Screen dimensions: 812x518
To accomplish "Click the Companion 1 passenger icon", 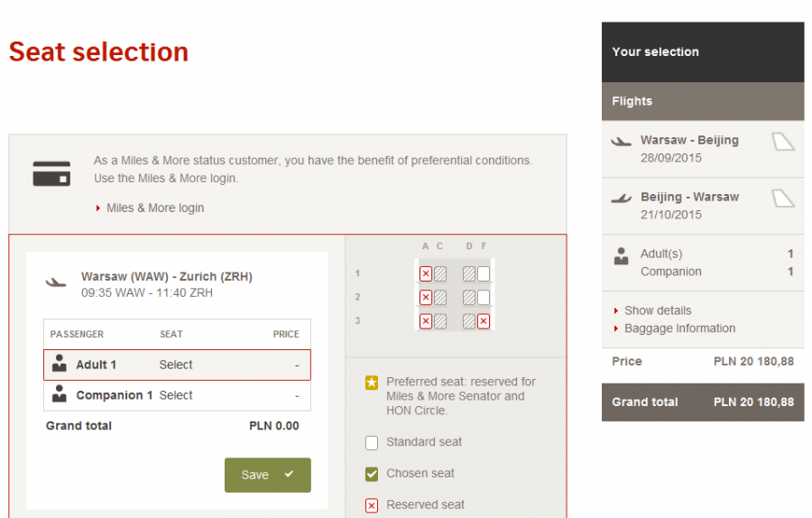I will (60, 394).
